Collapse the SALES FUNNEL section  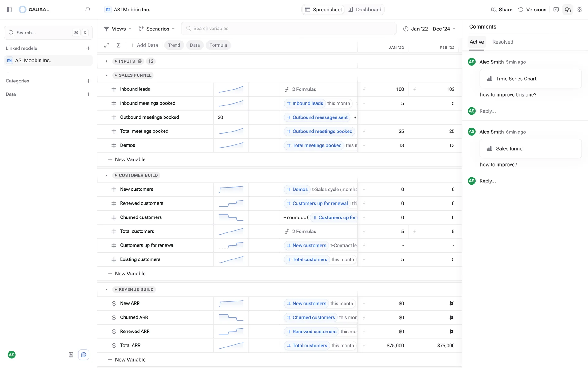(x=107, y=75)
